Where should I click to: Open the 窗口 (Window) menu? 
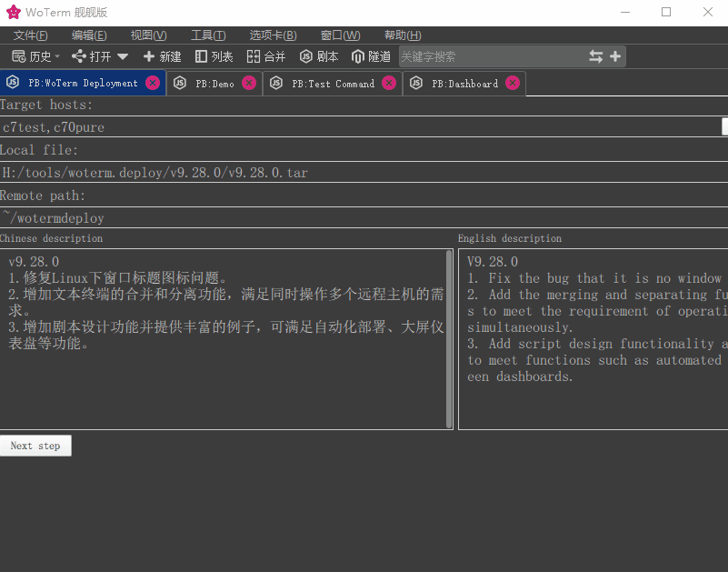340,35
